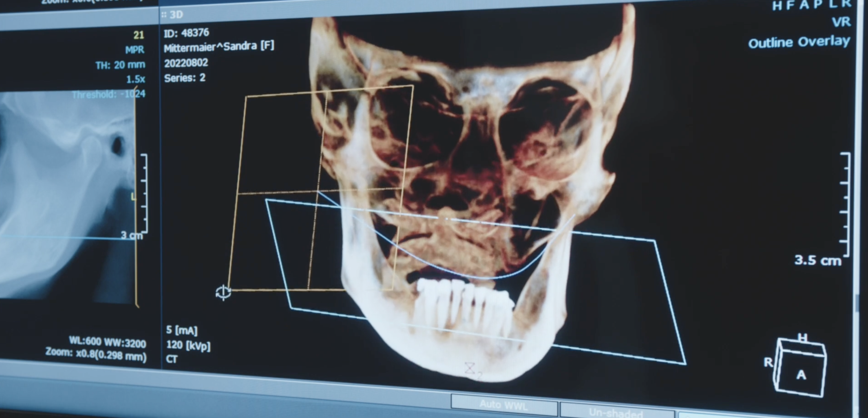Click the 1.5x magnification label
Screen dimensions: 868x418
(135, 80)
